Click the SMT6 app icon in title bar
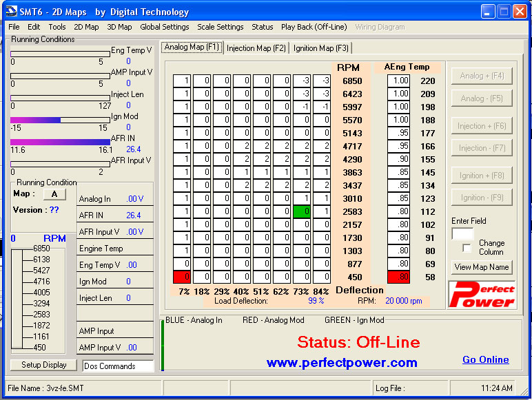 tap(11, 11)
